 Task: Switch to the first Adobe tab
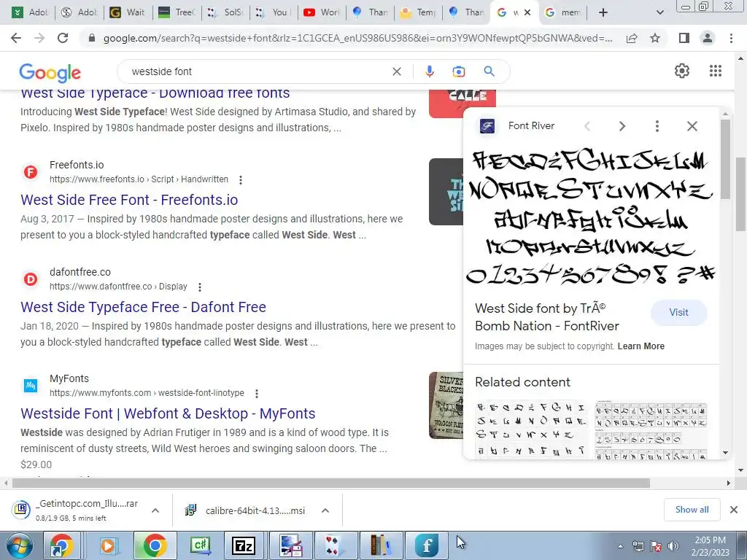[29, 12]
